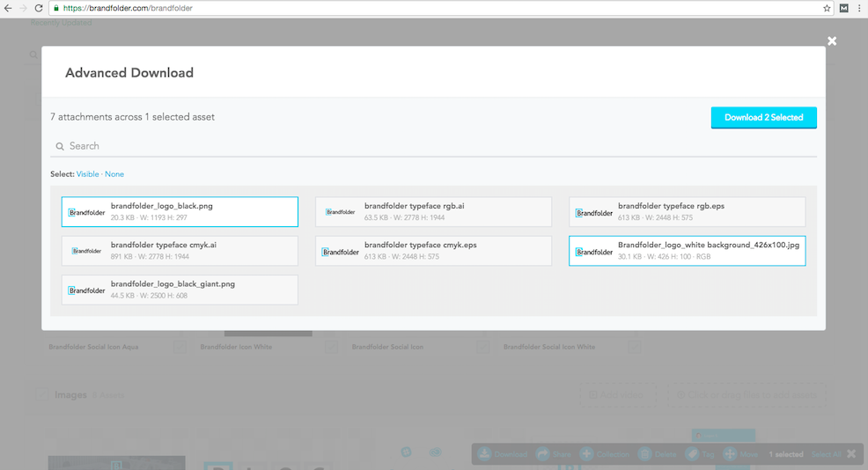Click the Download 2 Selected button

point(763,117)
